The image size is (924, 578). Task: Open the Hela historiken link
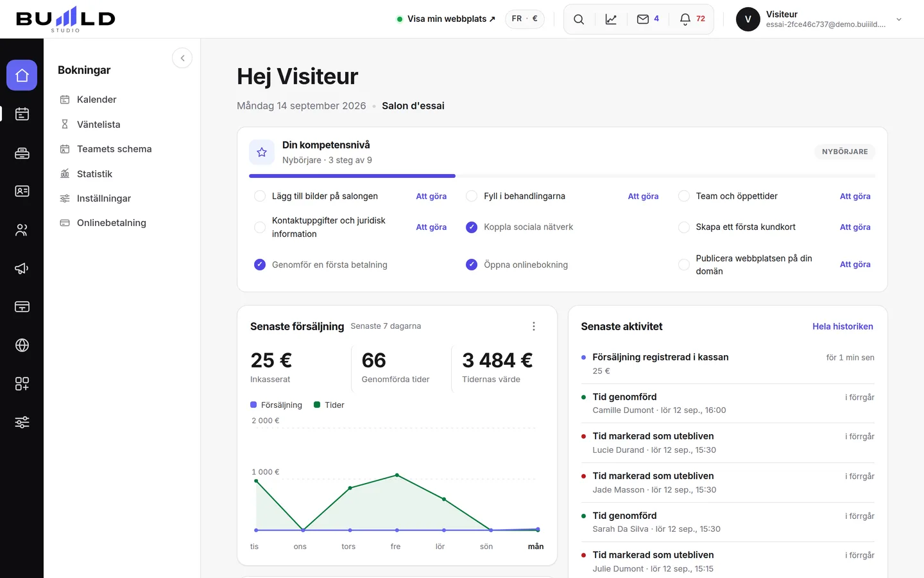pyautogui.click(x=843, y=326)
